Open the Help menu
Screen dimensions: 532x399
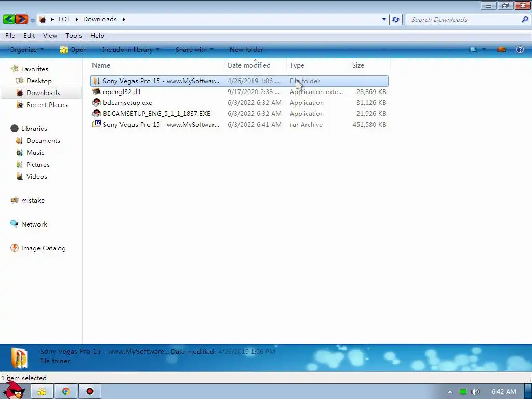point(97,36)
